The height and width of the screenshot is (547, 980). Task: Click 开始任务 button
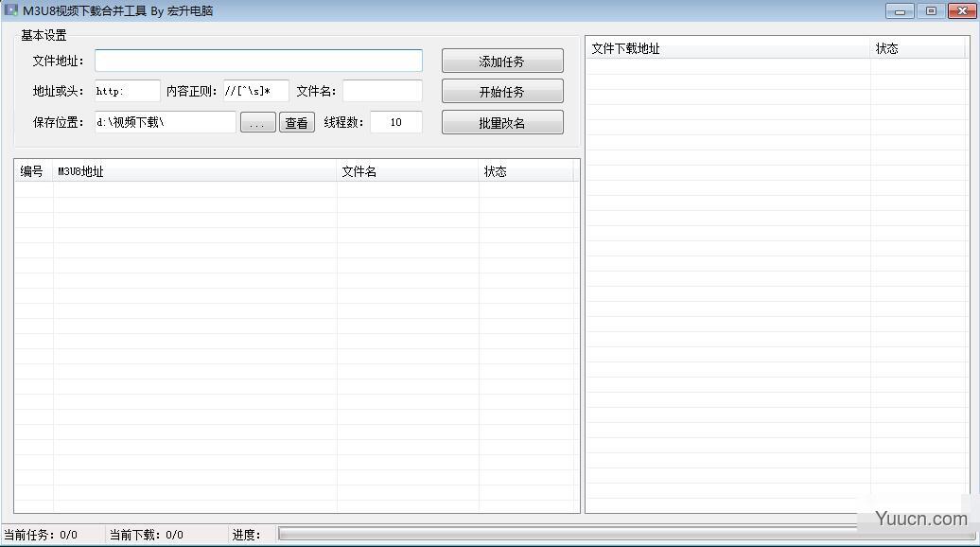[x=502, y=91]
